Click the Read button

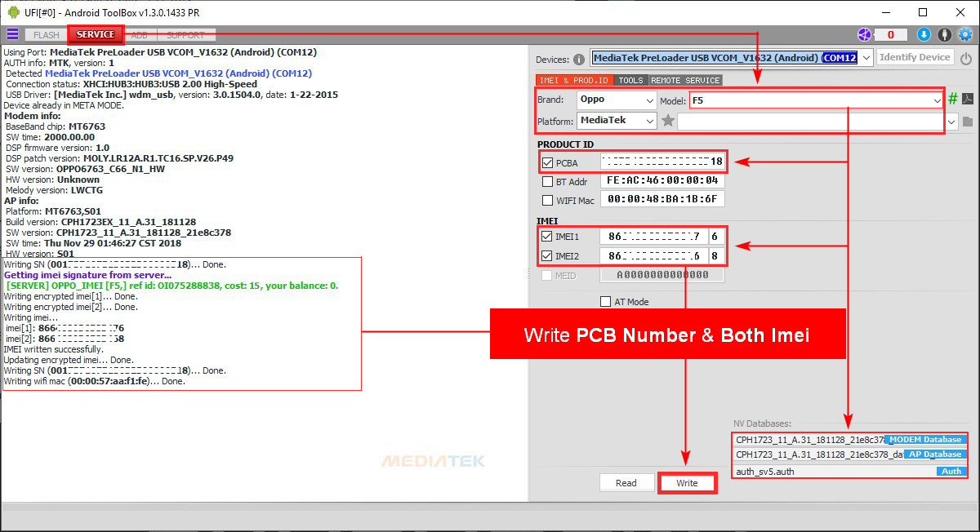(x=626, y=483)
